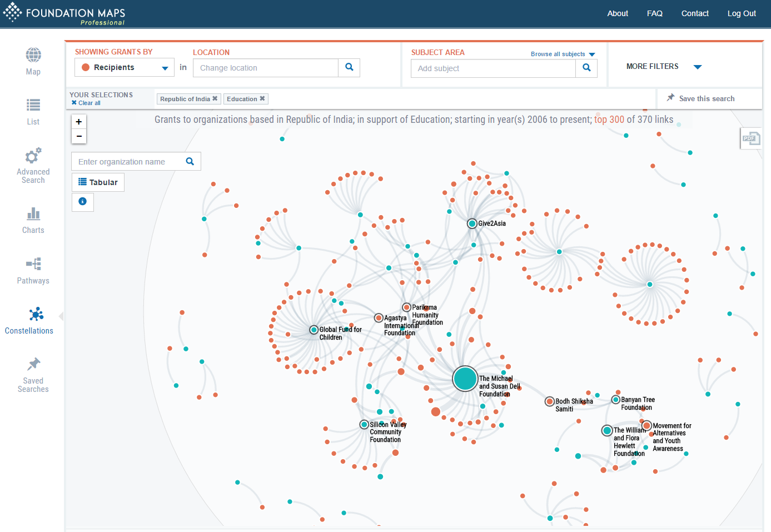Remove the Education filter tag
This screenshot has height=532, width=771.
pyautogui.click(x=262, y=98)
